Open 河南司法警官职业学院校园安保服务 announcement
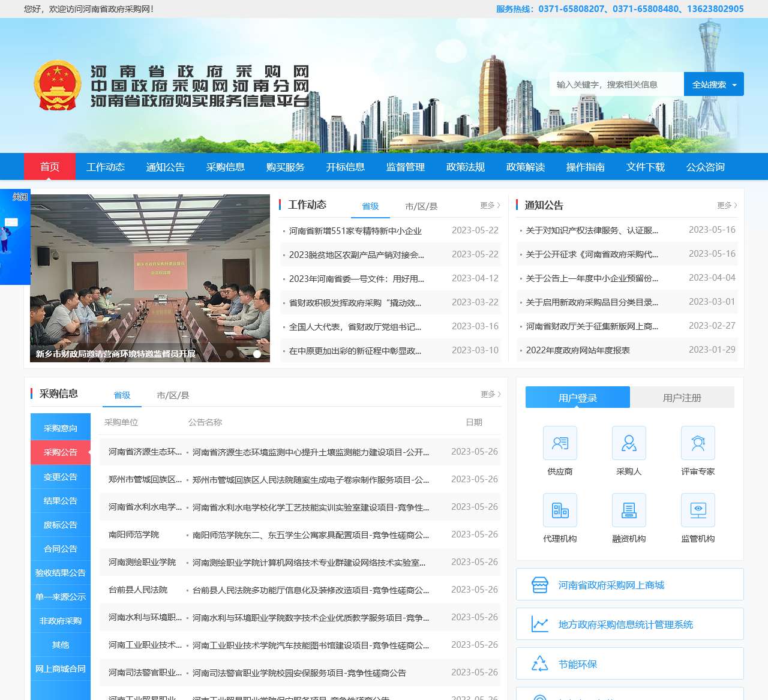768x700 pixels. [299, 673]
